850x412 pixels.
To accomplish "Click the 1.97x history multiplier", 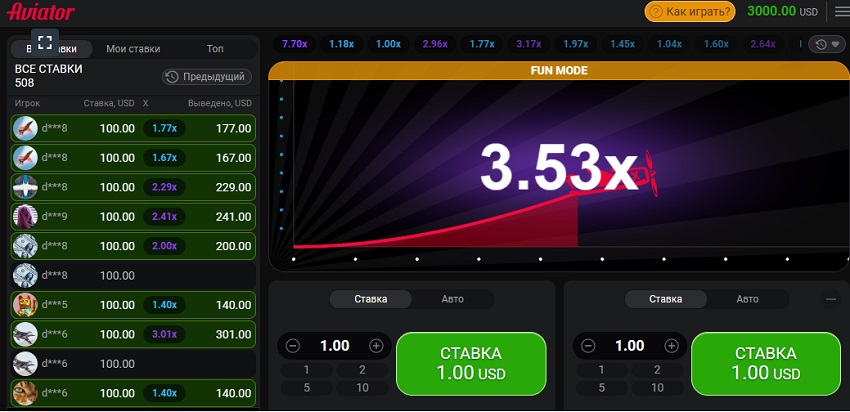I will pyautogui.click(x=576, y=44).
